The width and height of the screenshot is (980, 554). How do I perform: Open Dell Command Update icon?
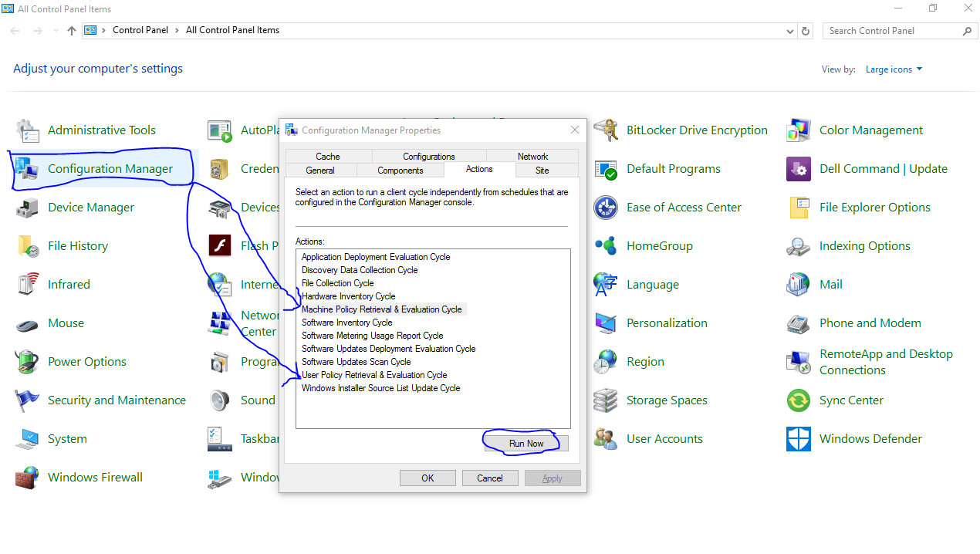point(799,169)
